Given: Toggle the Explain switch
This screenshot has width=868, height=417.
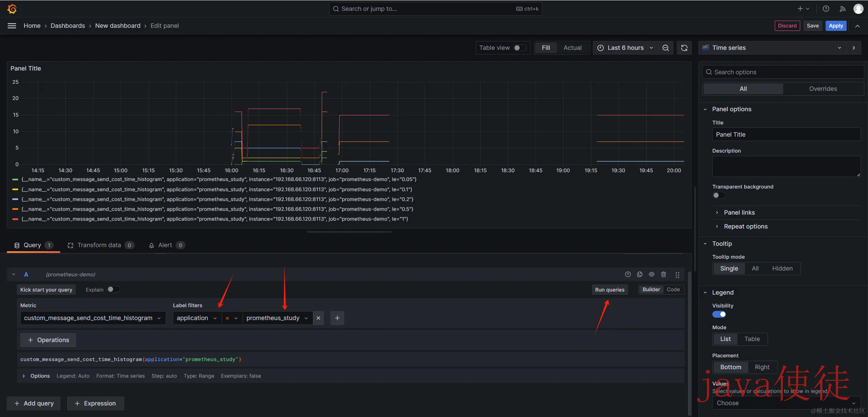Looking at the screenshot, I should point(114,289).
